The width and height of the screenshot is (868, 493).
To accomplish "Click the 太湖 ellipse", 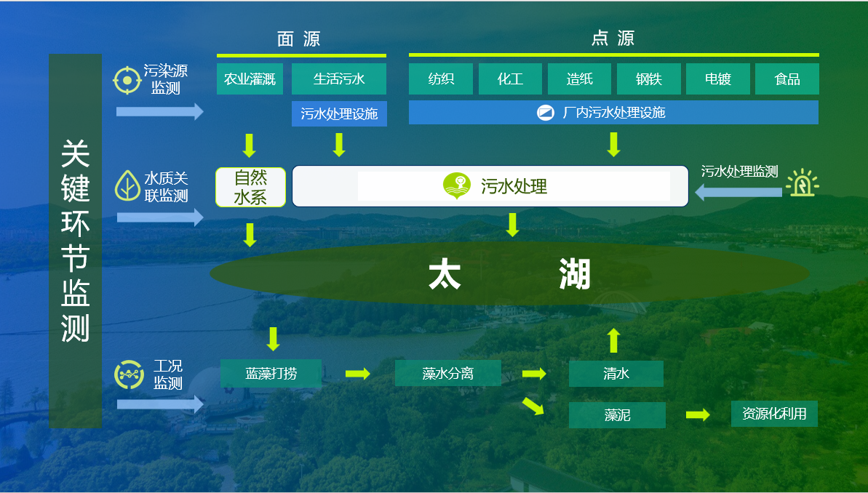I will coord(509,273).
